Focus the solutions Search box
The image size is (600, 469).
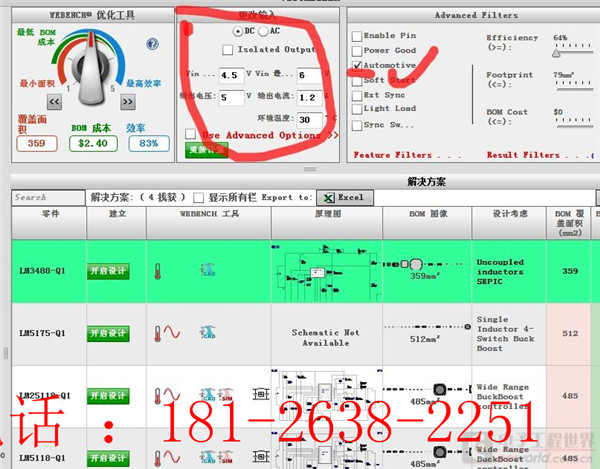click(48, 198)
